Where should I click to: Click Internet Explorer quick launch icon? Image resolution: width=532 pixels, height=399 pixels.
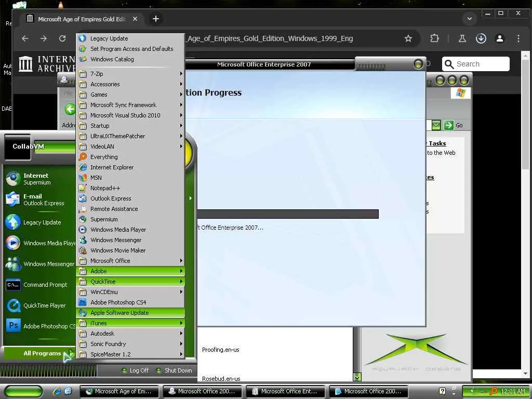pos(57,391)
